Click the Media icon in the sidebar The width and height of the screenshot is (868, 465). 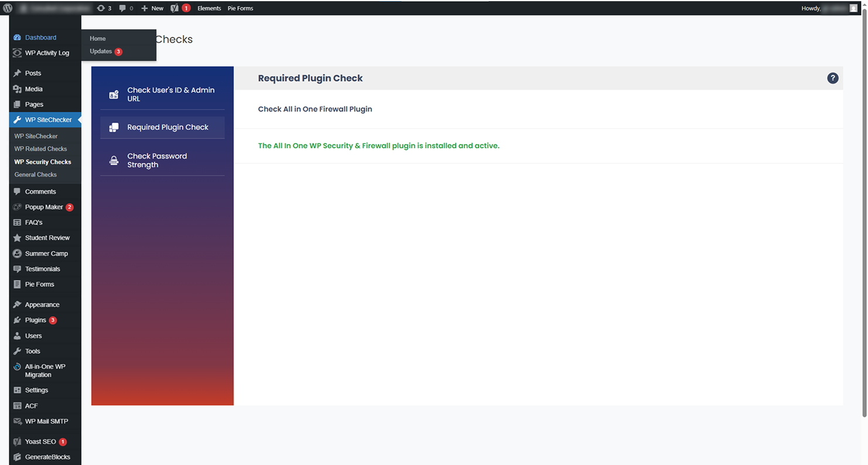click(x=17, y=89)
